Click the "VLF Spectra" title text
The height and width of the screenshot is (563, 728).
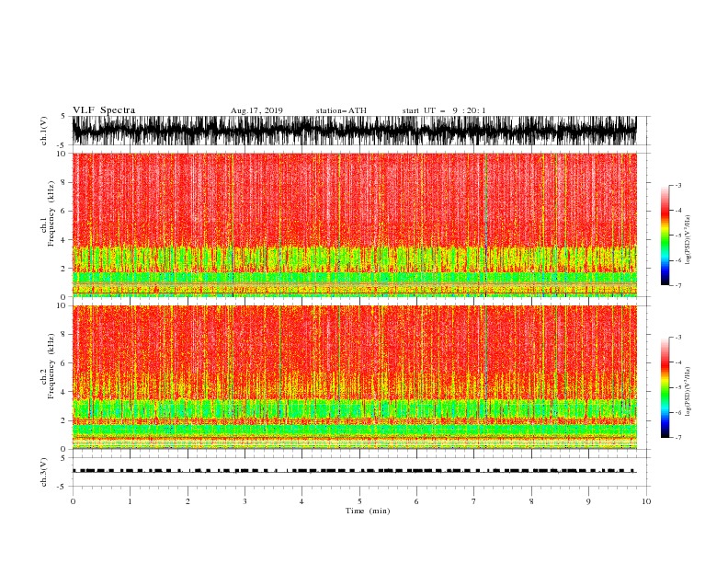click(x=104, y=110)
